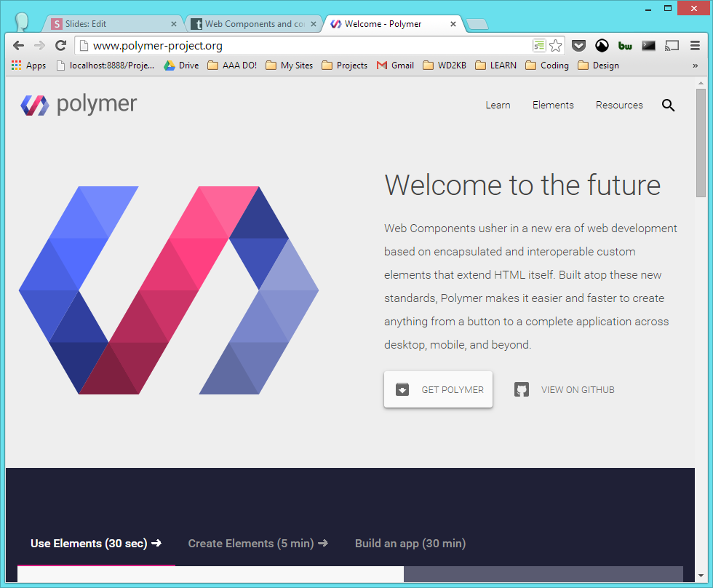Viewport: 713px width, 588px height.
Task: Click the green 'bw' extension icon
Action: [x=625, y=45]
